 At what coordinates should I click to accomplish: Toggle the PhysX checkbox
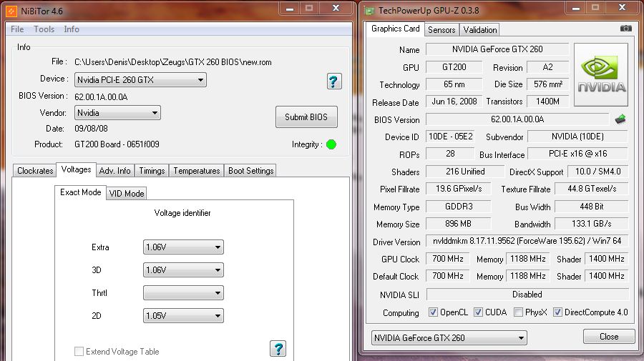pos(518,312)
